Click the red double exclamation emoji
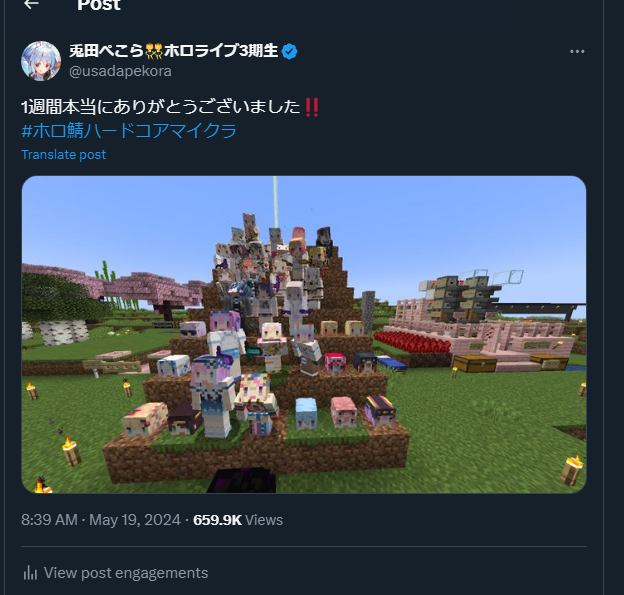Viewport: 624px width, 595px height. (312, 107)
